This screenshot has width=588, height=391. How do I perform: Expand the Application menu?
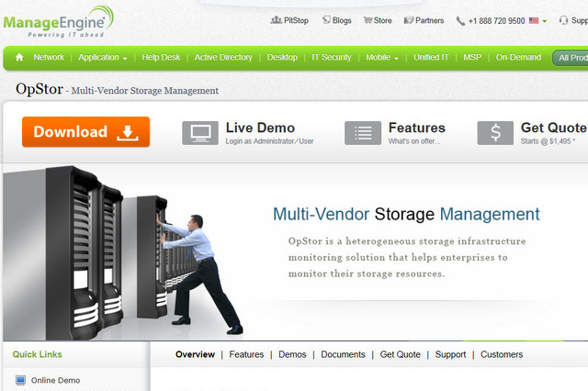point(102,57)
